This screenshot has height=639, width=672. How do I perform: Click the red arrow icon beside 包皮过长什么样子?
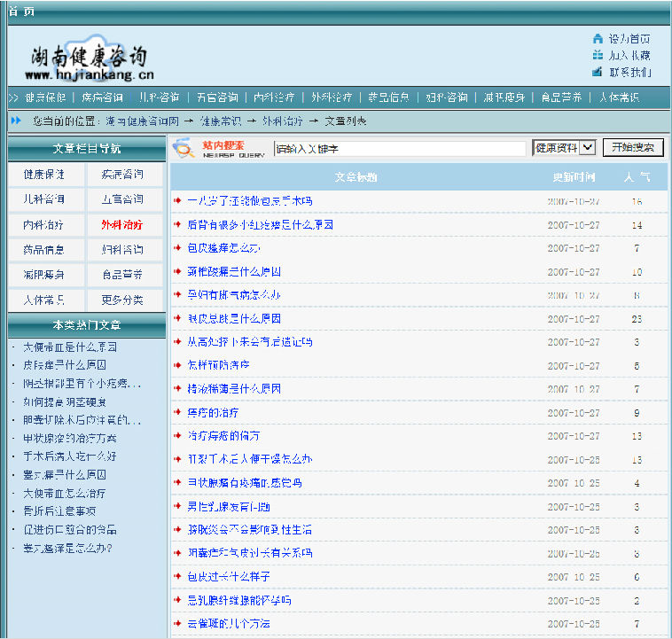click(x=177, y=576)
